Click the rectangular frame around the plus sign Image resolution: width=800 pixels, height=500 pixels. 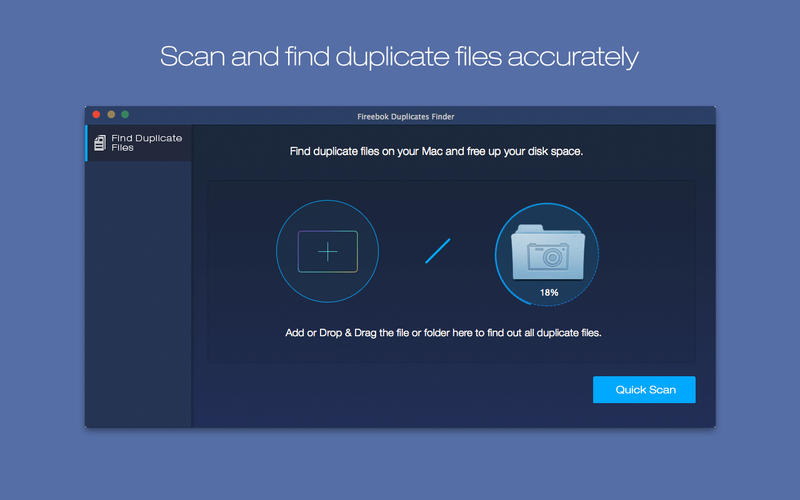303,251
